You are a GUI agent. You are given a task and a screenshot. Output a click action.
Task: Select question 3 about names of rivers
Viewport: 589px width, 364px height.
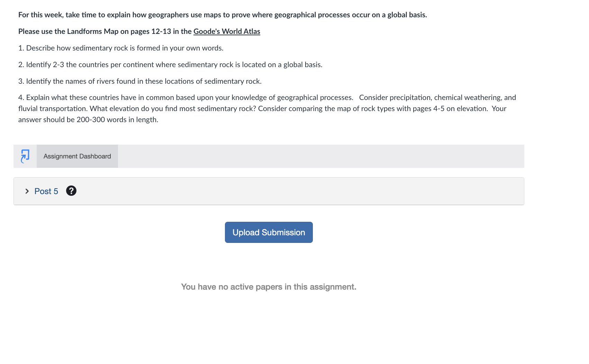tap(140, 81)
